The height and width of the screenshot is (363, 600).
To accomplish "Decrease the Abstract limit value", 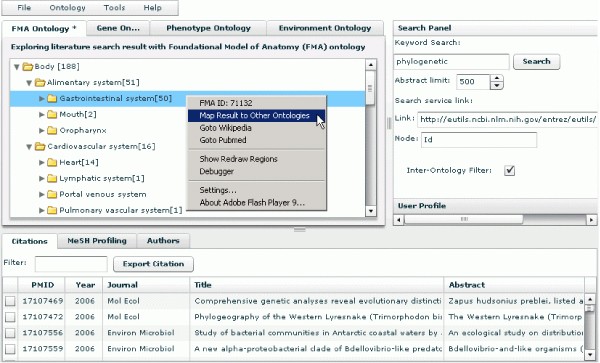I will click(x=497, y=86).
